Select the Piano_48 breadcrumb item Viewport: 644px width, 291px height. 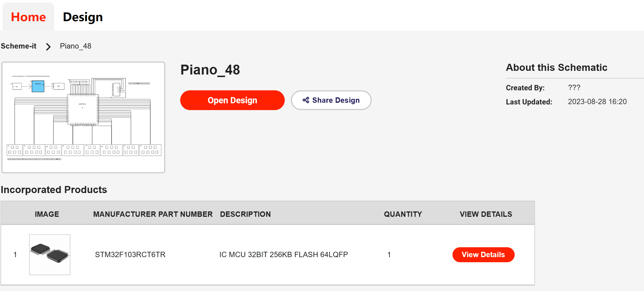click(75, 46)
